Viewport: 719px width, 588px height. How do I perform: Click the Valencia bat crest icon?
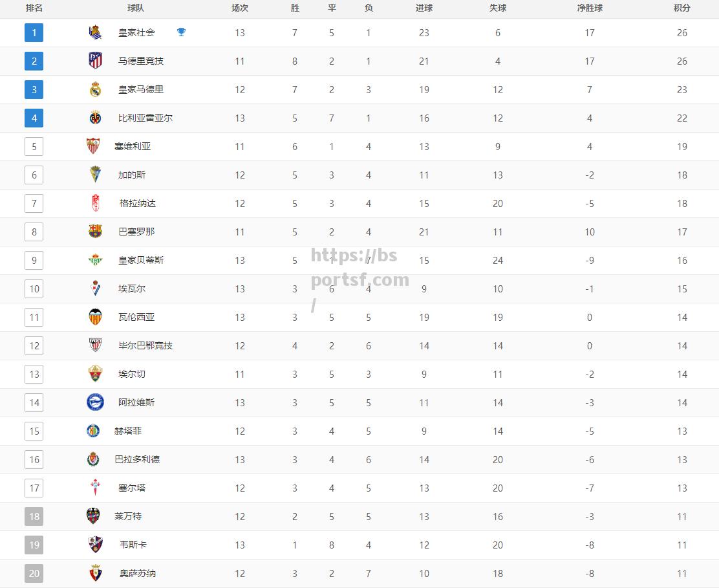tap(95, 317)
